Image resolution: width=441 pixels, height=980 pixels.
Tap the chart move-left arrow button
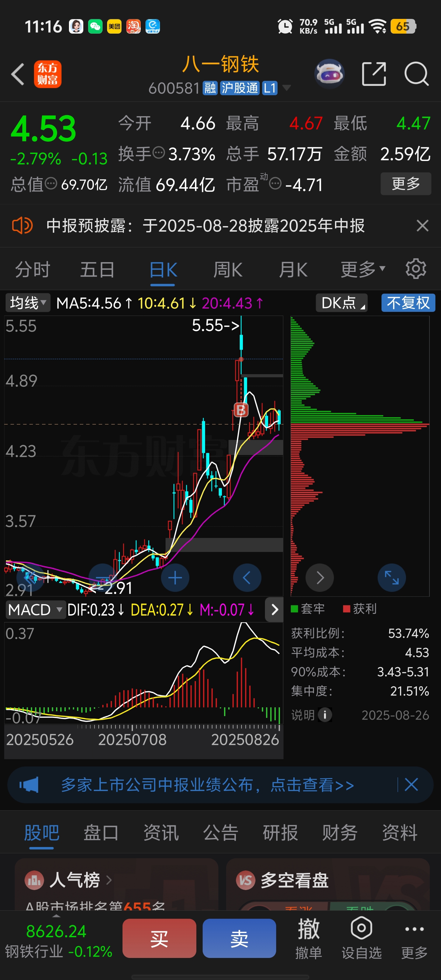(247, 578)
